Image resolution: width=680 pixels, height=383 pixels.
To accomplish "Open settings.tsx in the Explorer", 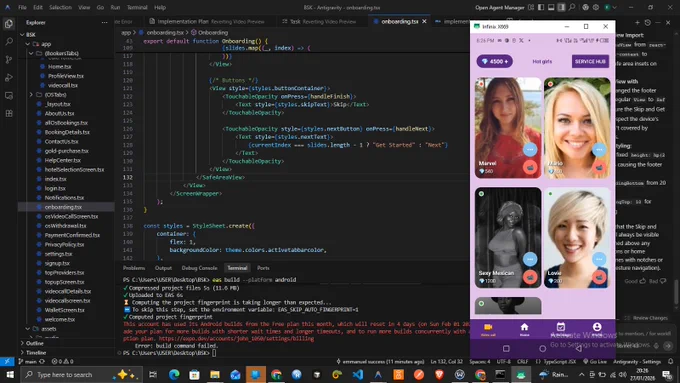I will pos(58,254).
